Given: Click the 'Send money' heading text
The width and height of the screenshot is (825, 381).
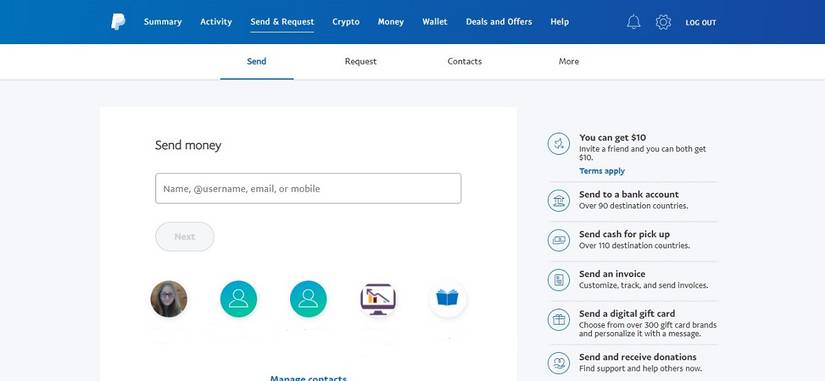Looking at the screenshot, I should click(x=188, y=145).
